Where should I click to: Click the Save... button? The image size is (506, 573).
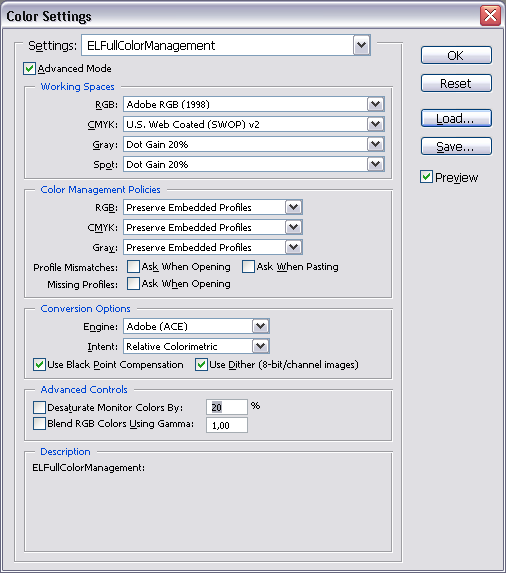456,146
